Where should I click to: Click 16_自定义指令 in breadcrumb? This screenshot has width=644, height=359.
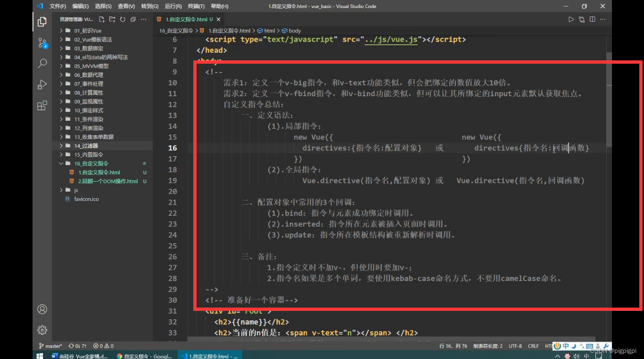click(x=176, y=31)
